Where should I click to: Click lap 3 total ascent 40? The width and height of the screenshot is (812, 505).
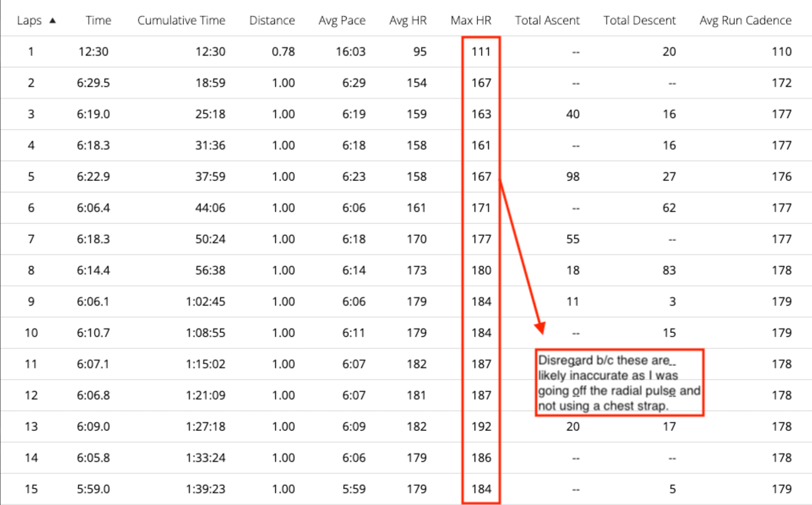click(573, 114)
